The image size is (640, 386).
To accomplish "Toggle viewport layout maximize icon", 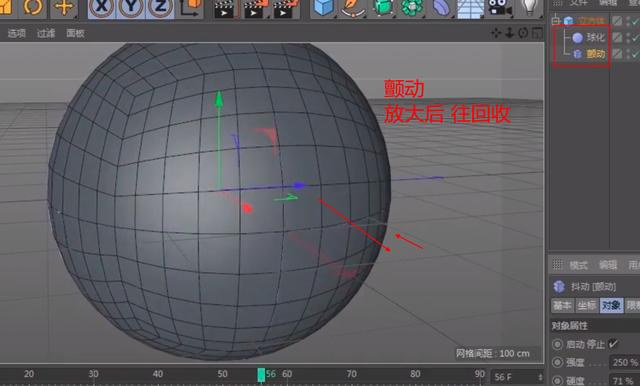I will click(x=537, y=33).
